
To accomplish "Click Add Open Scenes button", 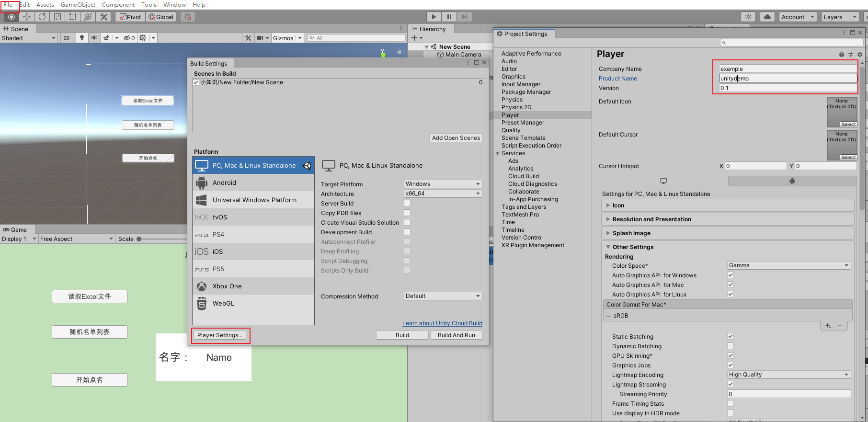I will (456, 138).
